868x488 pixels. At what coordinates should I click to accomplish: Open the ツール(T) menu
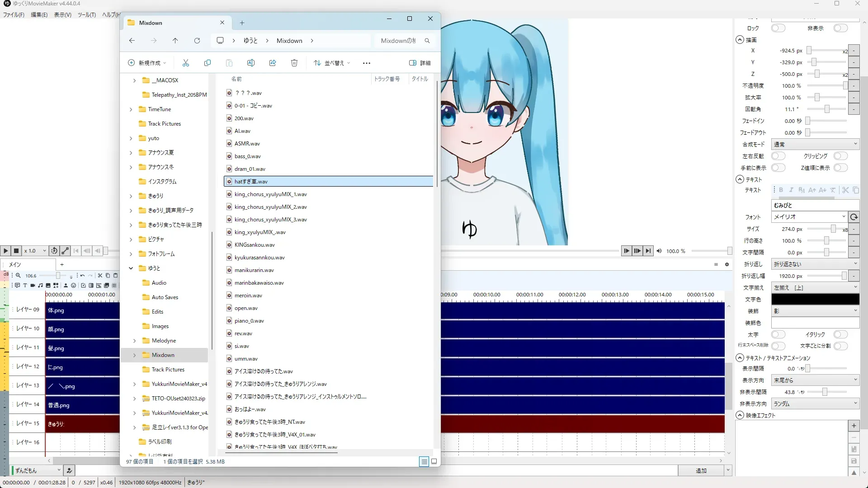tap(86, 14)
